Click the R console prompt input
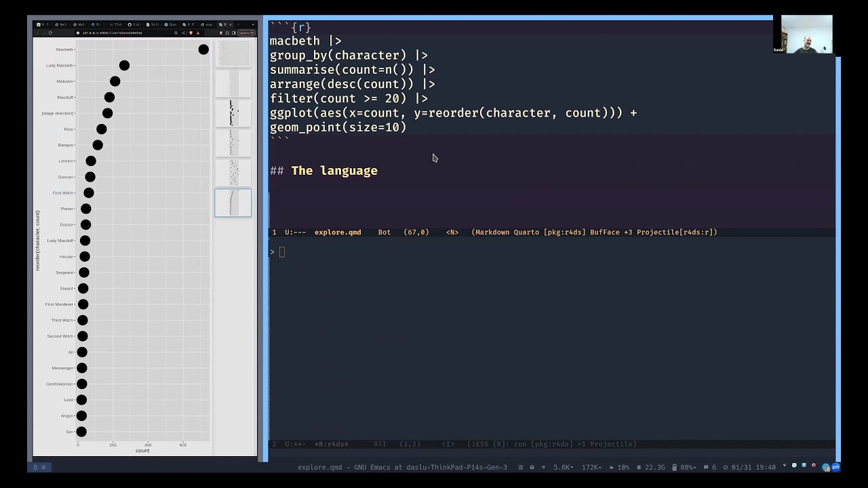The width and height of the screenshot is (868, 488). coord(282,252)
